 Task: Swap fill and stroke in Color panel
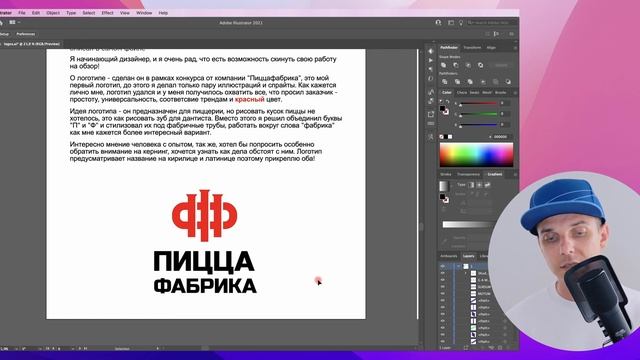click(448, 102)
